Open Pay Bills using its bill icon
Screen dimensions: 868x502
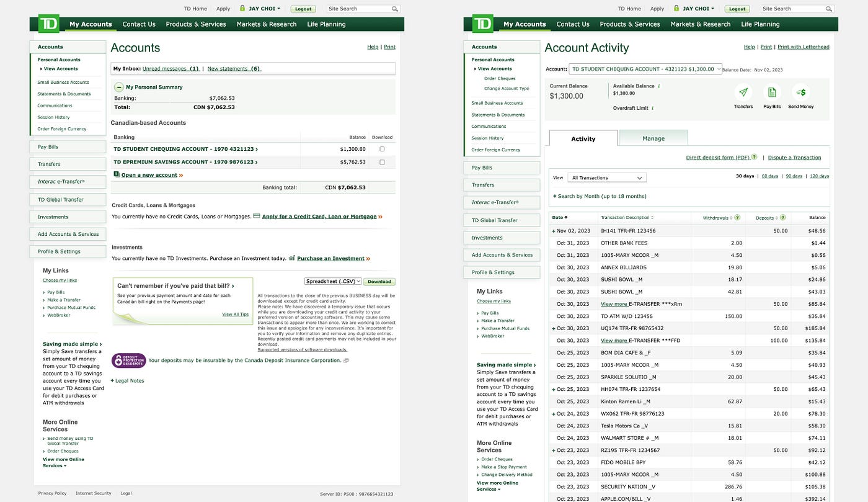(x=772, y=91)
